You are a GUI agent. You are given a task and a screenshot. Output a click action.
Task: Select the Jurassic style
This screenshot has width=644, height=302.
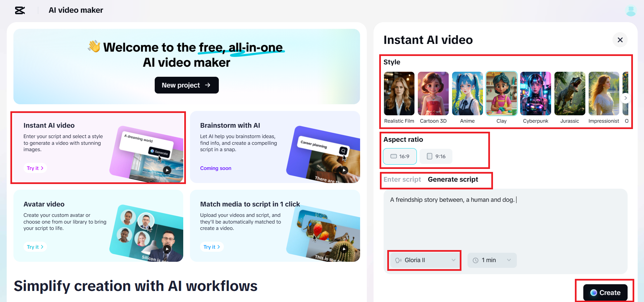pyautogui.click(x=569, y=94)
